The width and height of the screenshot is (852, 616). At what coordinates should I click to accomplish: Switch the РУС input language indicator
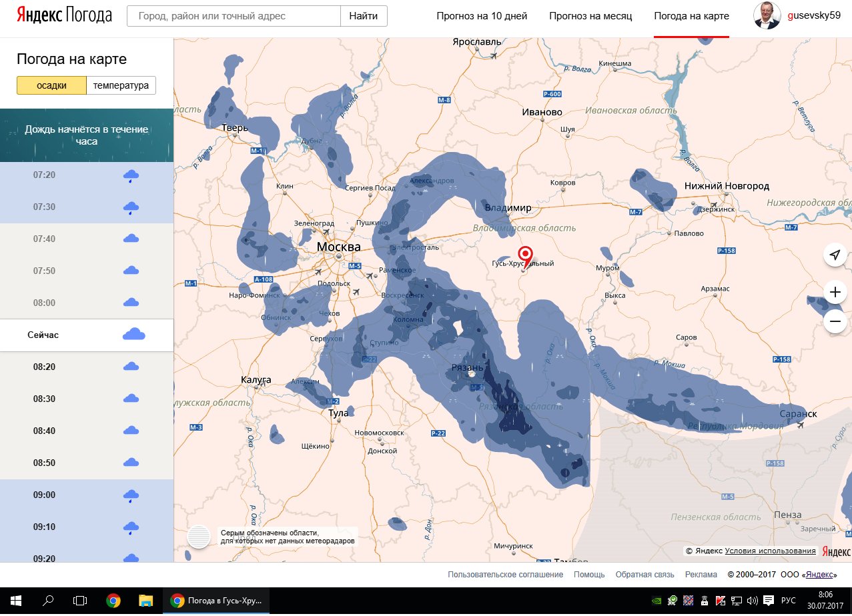[x=788, y=601]
